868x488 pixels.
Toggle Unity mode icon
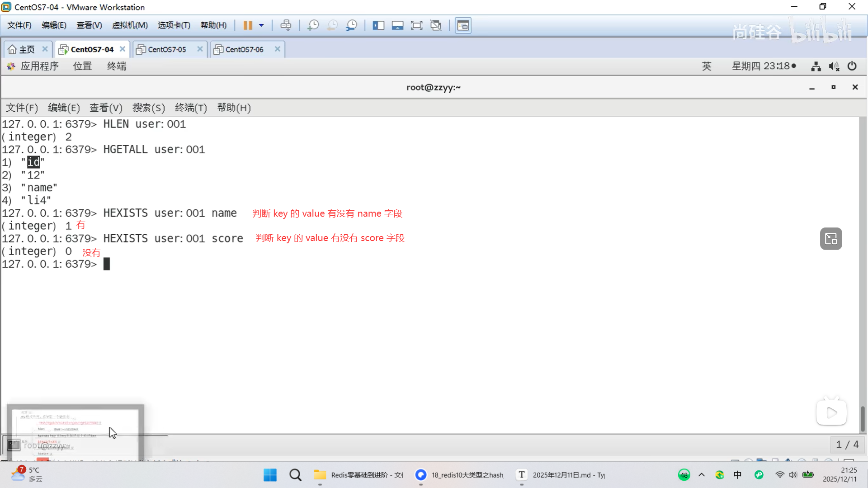click(x=436, y=25)
